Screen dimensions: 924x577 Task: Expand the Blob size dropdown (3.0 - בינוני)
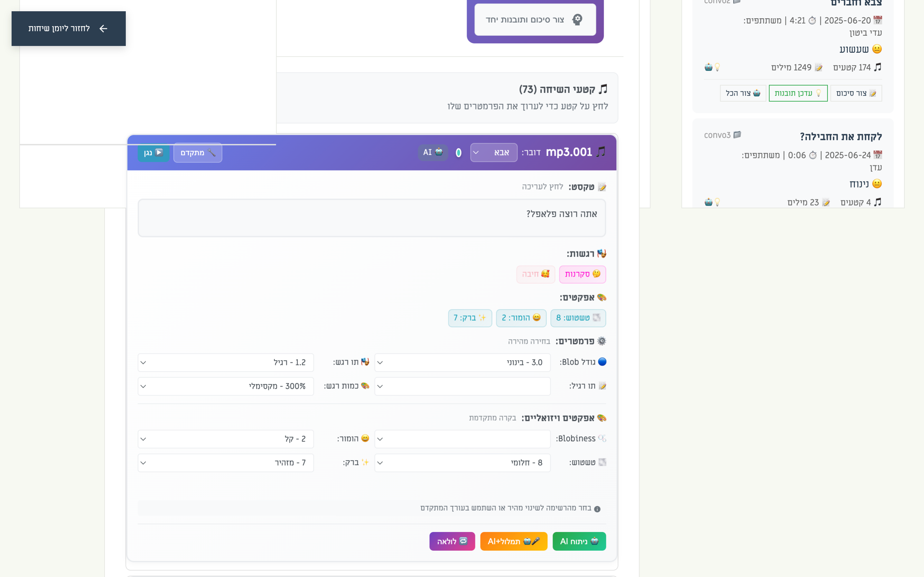462,362
